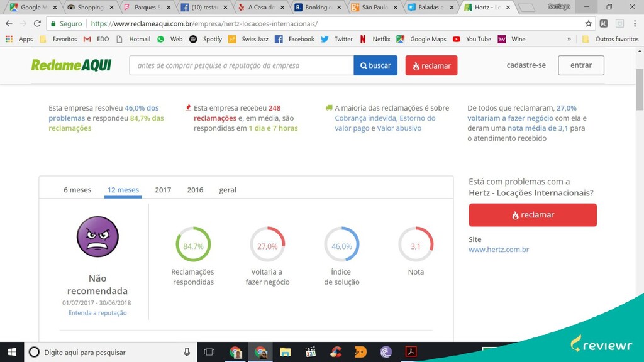Click the Cortana search box
Screen dimensions: 644x362
point(111,352)
